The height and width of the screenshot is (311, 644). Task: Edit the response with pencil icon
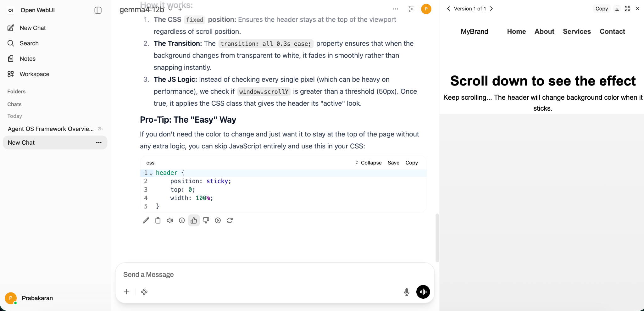[146, 220]
